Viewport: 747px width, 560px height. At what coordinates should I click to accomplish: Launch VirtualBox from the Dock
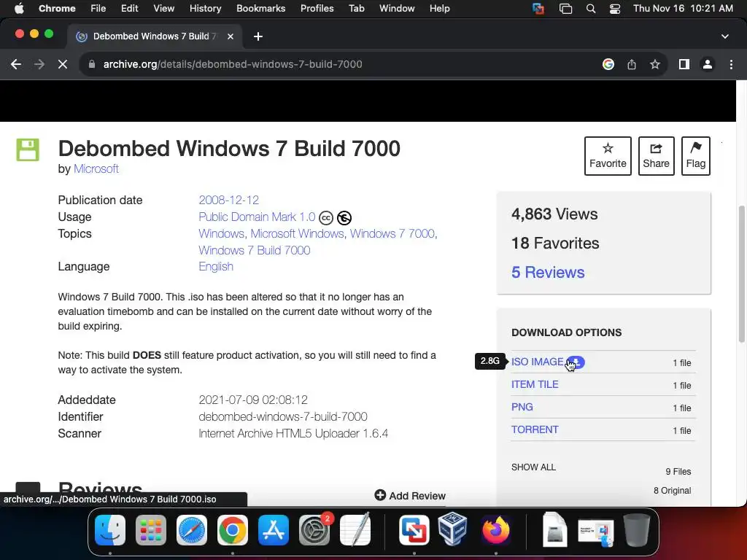[452, 529]
